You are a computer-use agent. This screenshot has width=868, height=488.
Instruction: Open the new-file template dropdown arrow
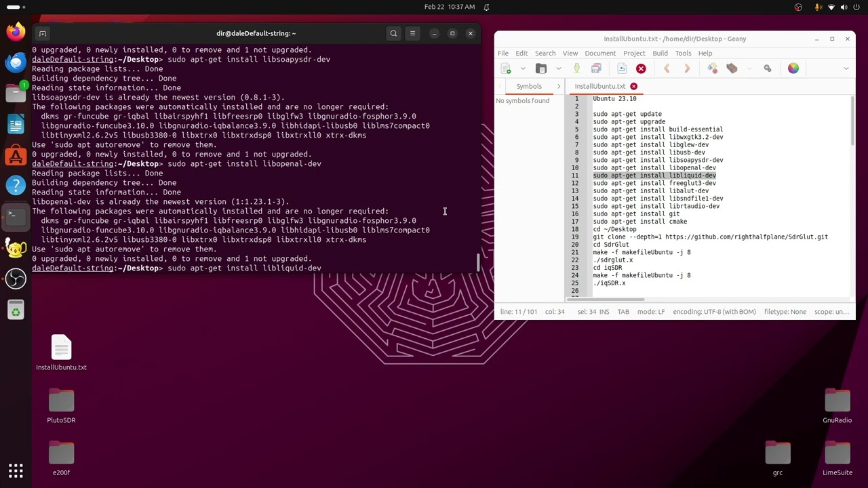tap(523, 68)
